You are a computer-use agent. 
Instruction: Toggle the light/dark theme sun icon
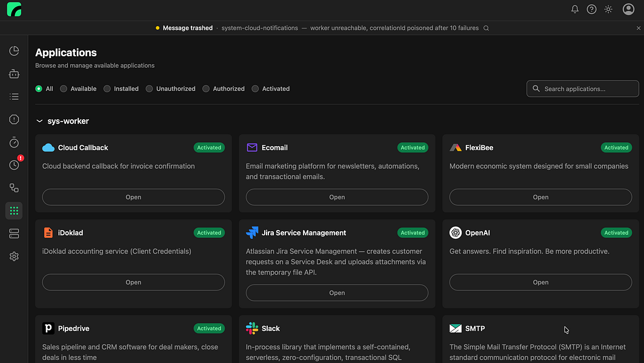608,9
